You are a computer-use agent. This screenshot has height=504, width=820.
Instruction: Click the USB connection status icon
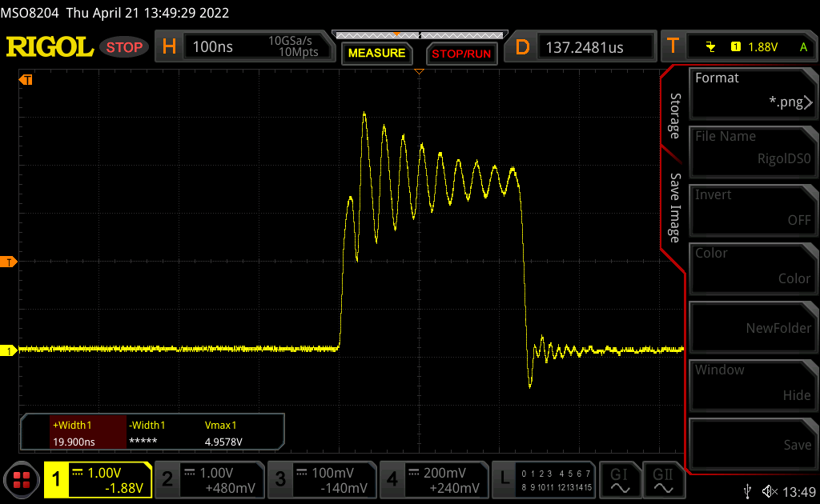tap(748, 491)
